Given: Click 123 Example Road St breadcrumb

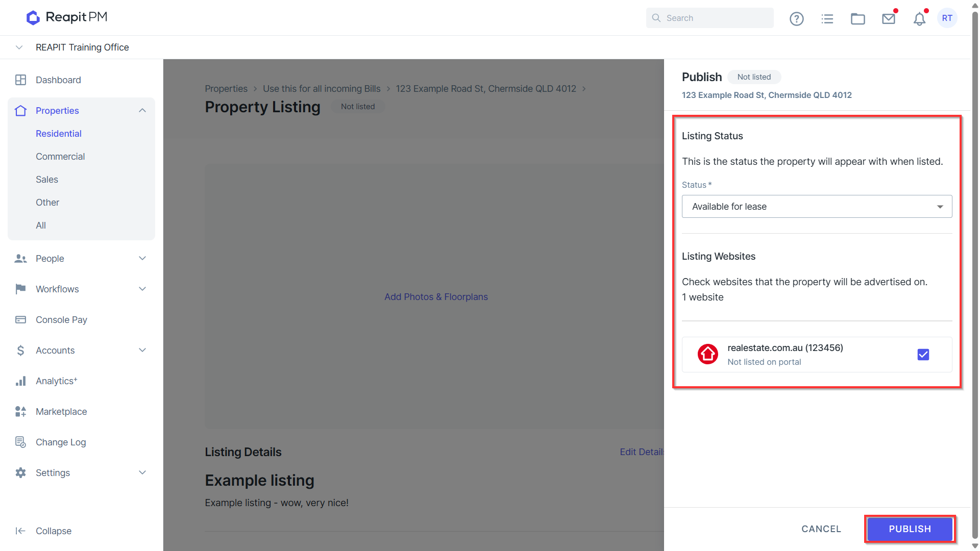Looking at the screenshot, I should tap(486, 89).
